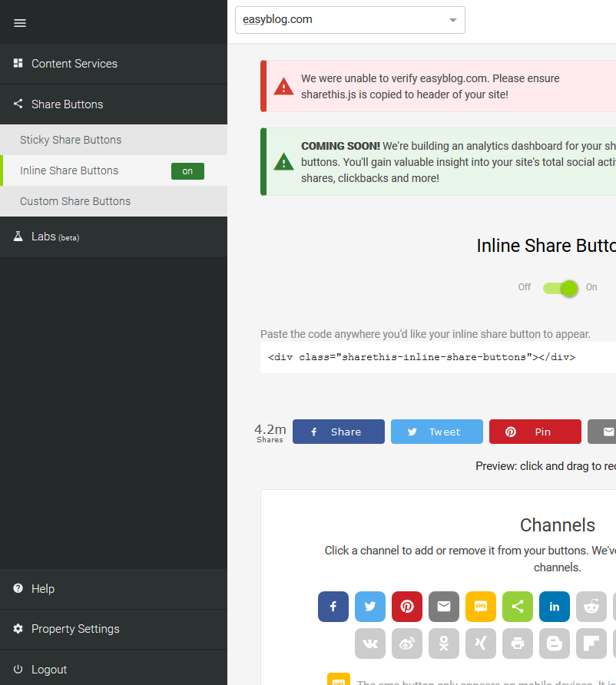The height and width of the screenshot is (685, 616).
Task: Add the Reddit channel icon
Action: pos(591,607)
